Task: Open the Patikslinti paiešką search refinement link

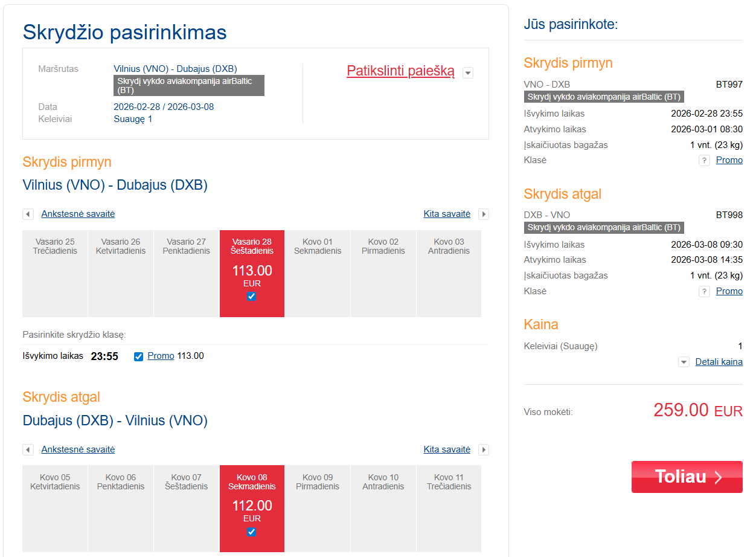Action: pos(400,71)
